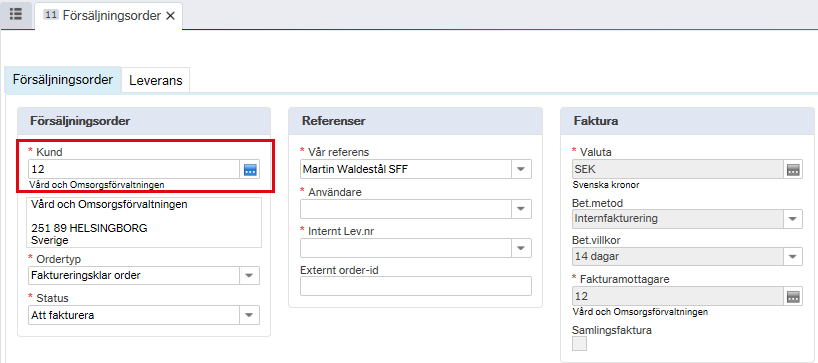The image size is (818, 363).
Task: Open the Internt Lev.nr dropdown
Action: coord(521,248)
